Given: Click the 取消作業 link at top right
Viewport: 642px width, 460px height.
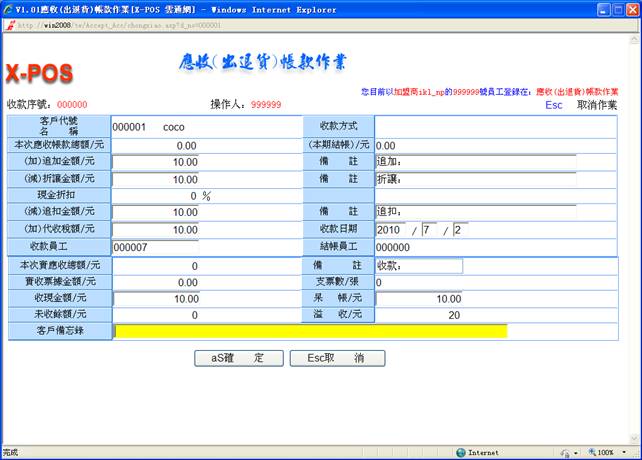Looking at the screenshot, I should point(597,104).
